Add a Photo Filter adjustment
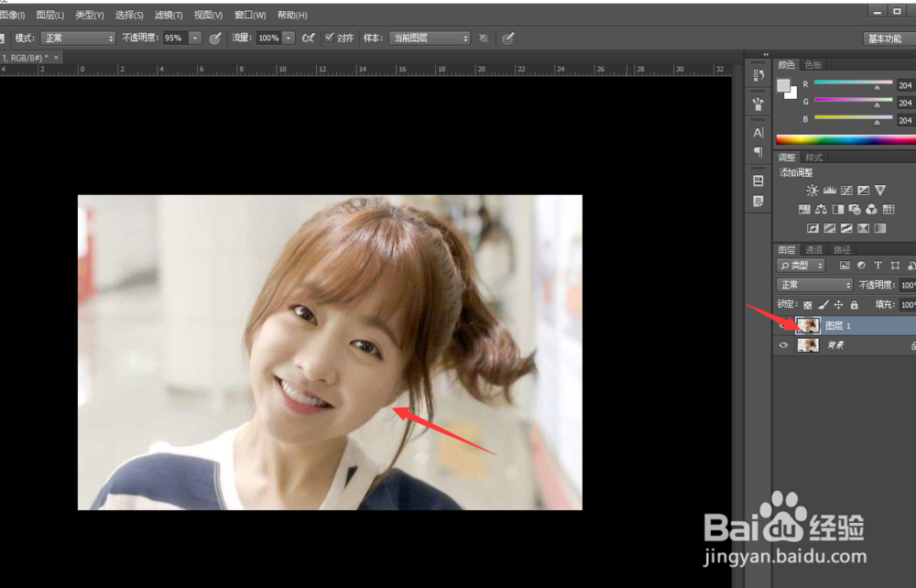 pyautogui.click(x=855, y=209)
